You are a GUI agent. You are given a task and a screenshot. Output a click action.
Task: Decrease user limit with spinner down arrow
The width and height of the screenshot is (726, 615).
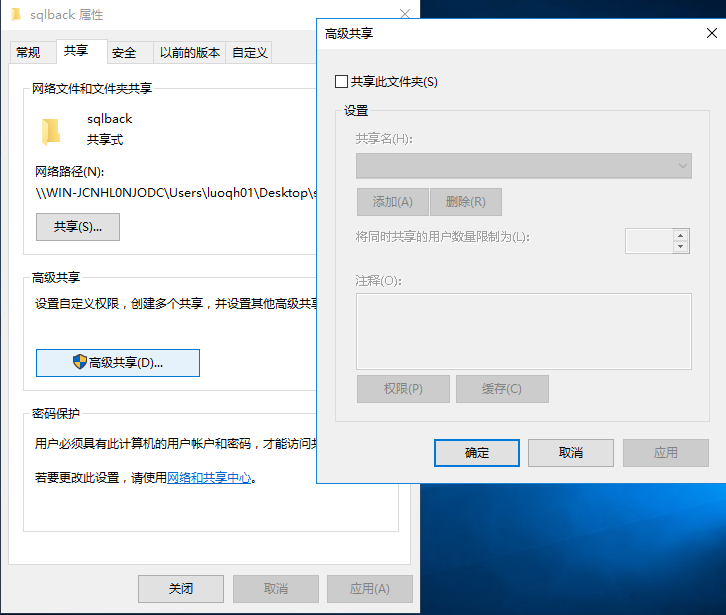coord(680,246)
